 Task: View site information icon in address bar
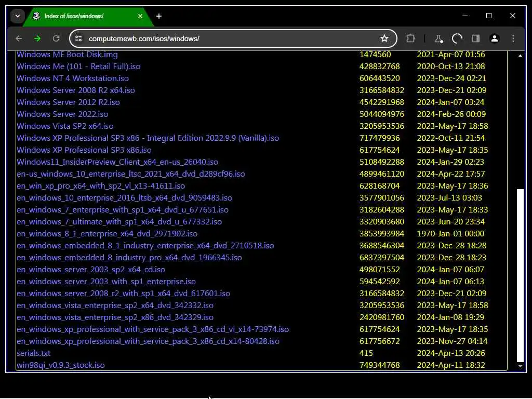pyautogui.click(x=79, y=38)
